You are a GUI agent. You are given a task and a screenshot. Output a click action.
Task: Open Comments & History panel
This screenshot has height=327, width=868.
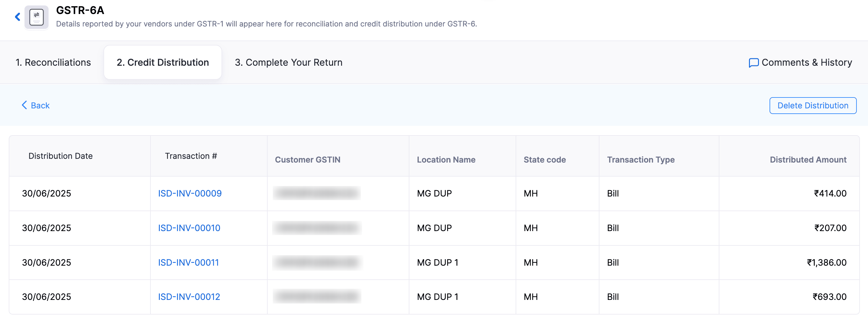coord(806,63)
